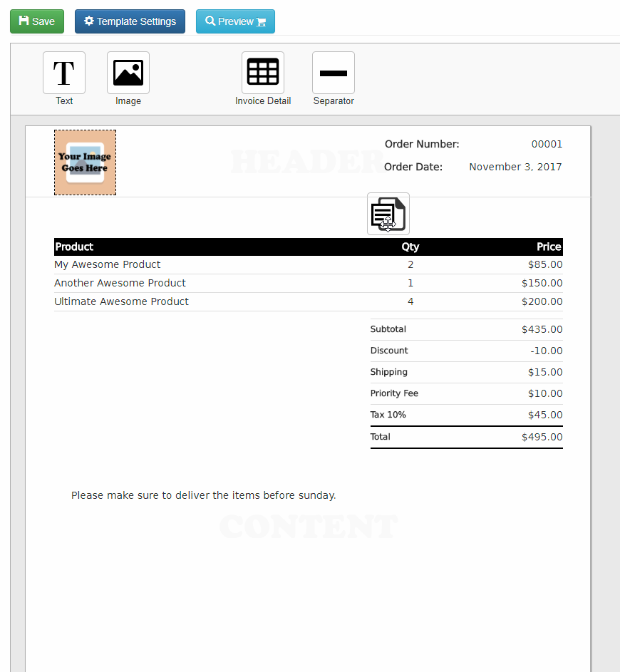Click the $85.00 price cell
620x672 pixels.
point(545,265)
